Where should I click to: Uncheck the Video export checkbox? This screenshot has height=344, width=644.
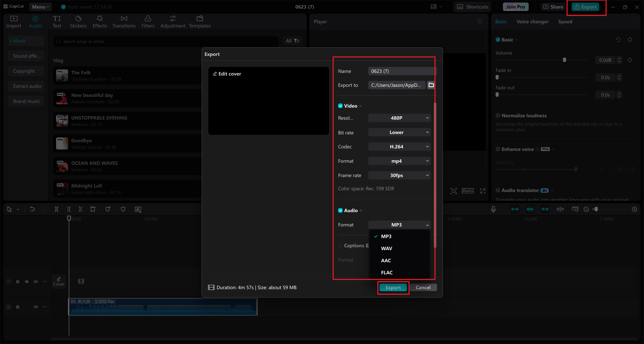[x=340, y=106]
